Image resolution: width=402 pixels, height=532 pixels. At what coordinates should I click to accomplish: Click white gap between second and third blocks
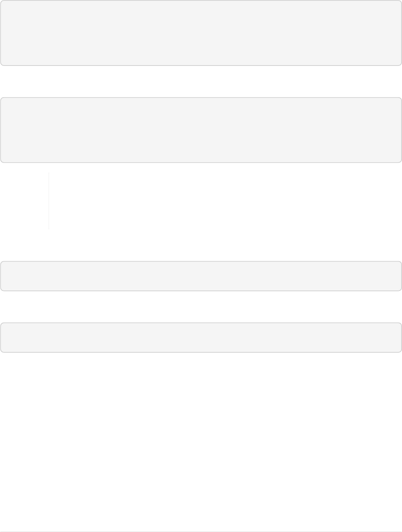click(x=201, y=246)
